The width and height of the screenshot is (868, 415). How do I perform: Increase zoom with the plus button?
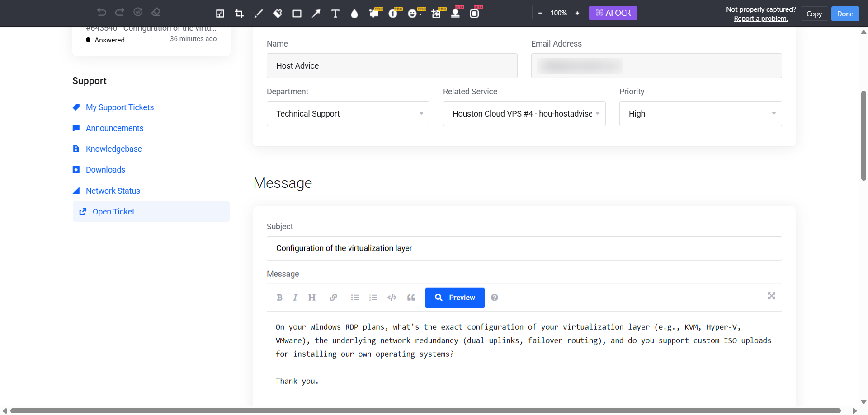click(577, 13)
